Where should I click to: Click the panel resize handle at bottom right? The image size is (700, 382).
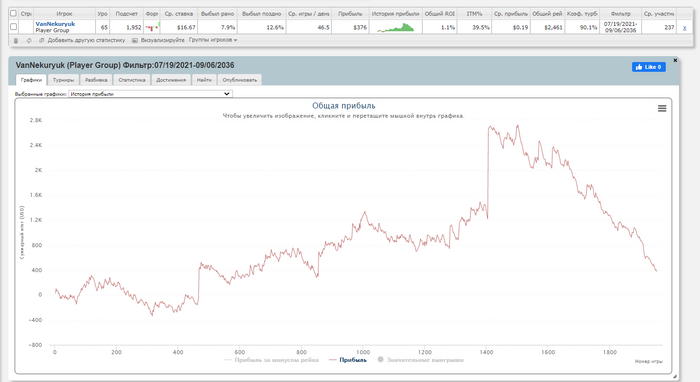(674, 377)
